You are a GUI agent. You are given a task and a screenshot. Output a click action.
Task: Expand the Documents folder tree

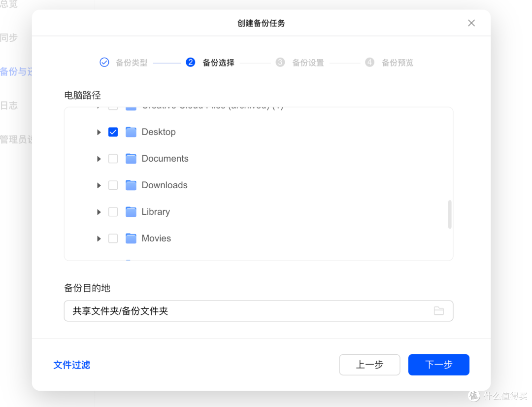pos(99,159)
